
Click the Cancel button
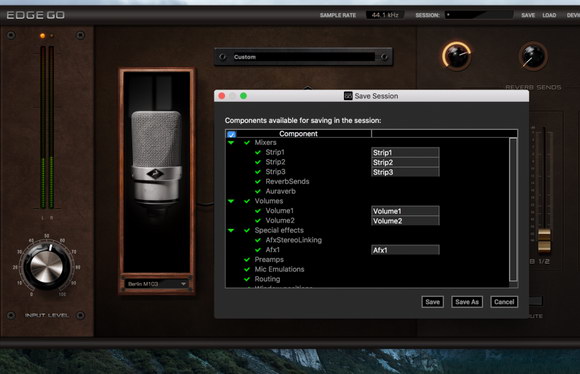pos(504,302)
